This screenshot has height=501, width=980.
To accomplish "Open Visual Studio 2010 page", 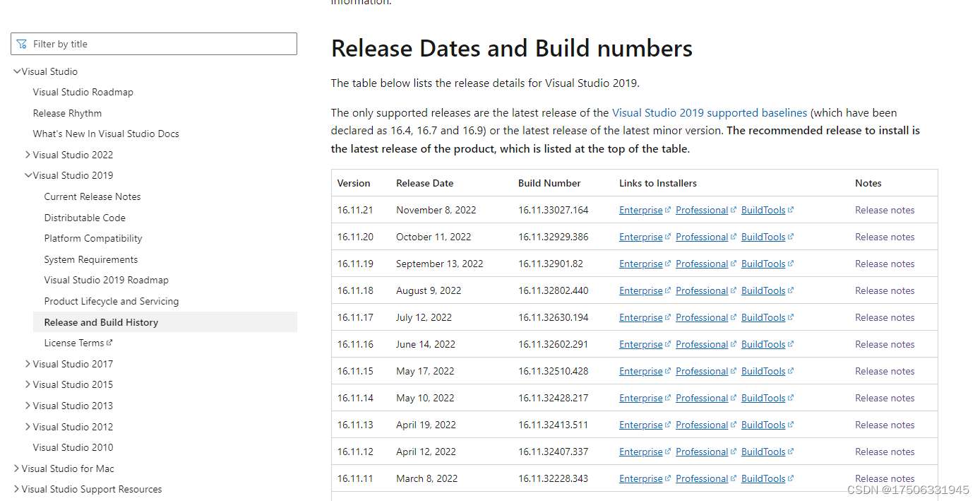I will (x=73, y=447).
